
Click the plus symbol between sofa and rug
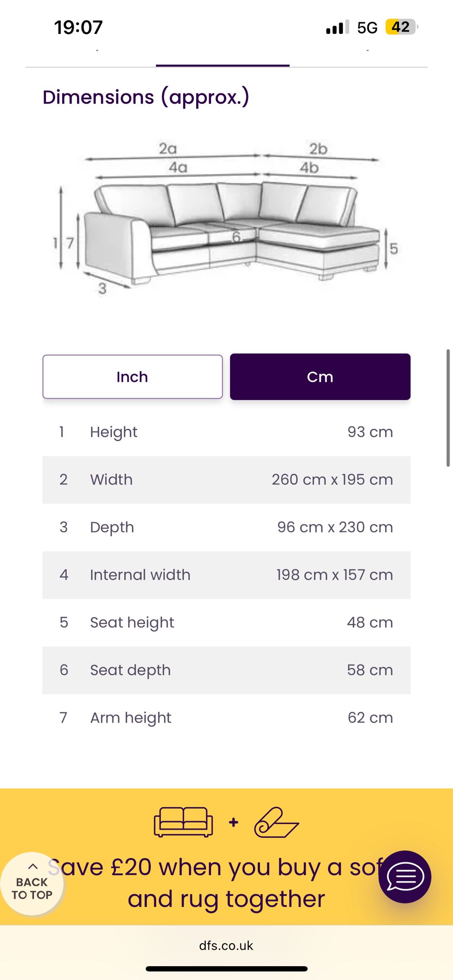pyautogui.click(x=233, y=822)
